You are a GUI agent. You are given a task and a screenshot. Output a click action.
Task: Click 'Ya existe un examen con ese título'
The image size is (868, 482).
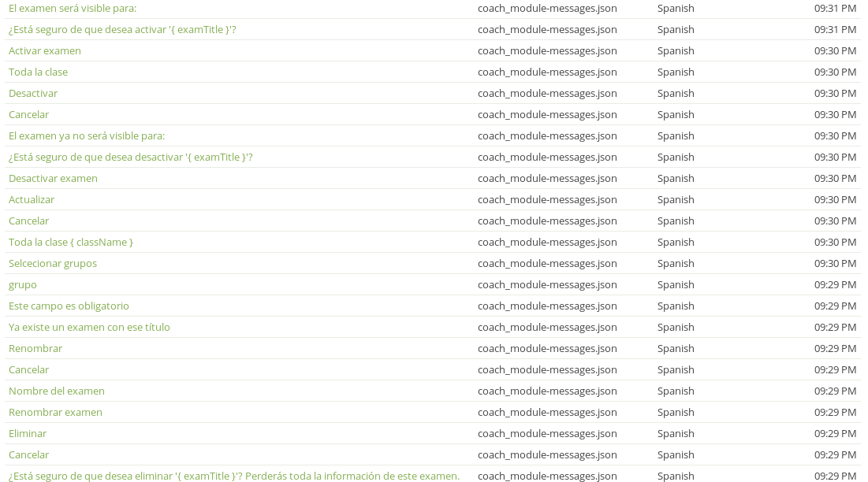89,328
